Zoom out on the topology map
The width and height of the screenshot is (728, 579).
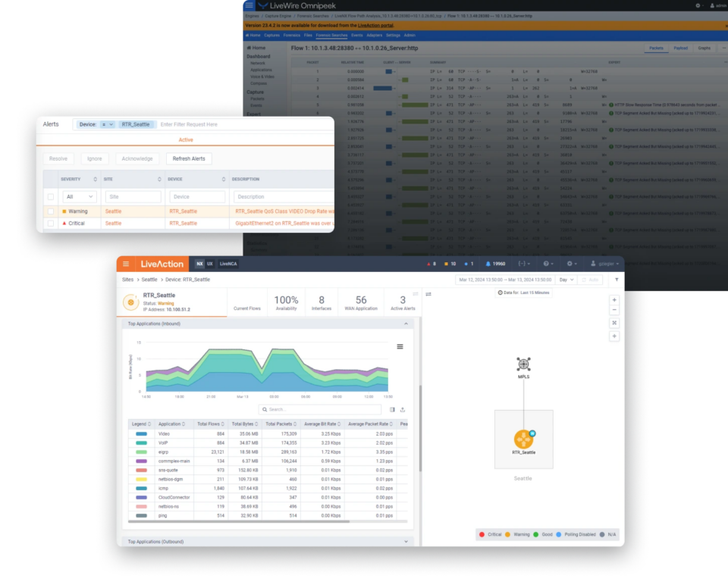(x=614, y=309)
